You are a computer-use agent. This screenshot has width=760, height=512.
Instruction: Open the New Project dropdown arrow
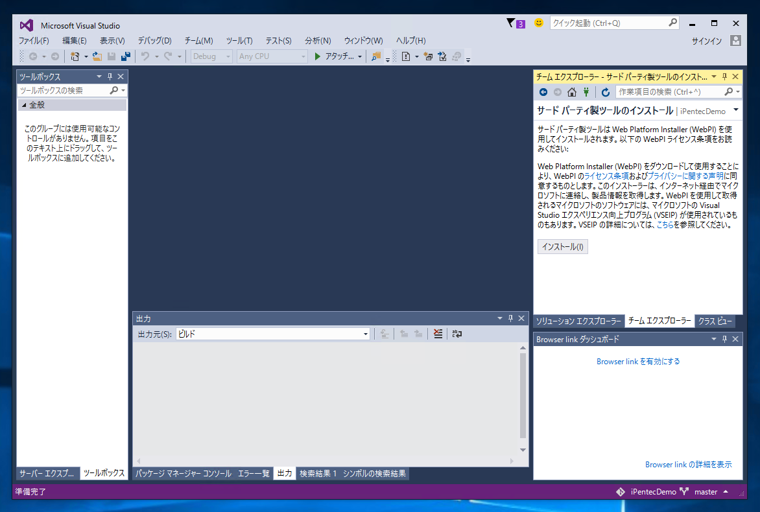[86, 57]
